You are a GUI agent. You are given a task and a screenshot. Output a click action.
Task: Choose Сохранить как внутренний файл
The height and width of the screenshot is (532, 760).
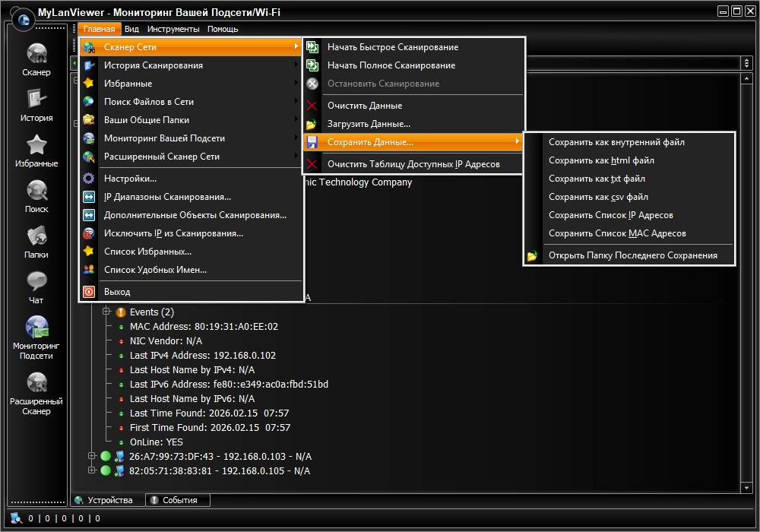point(629,142)
